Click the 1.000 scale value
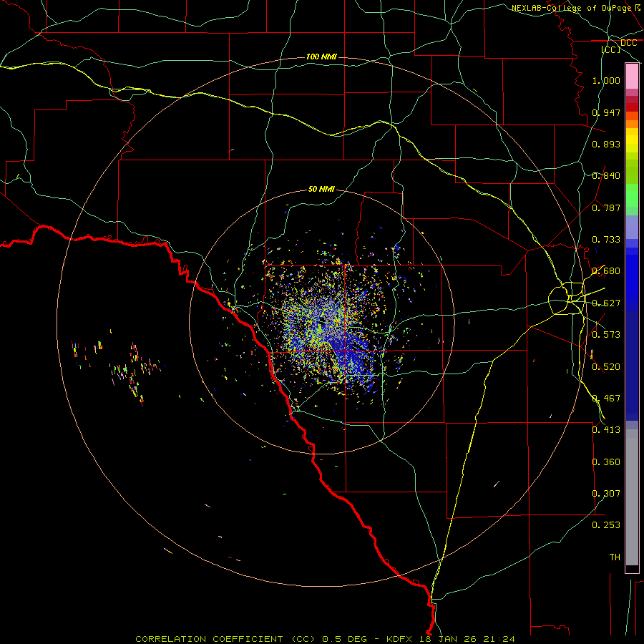 [606, 80]
